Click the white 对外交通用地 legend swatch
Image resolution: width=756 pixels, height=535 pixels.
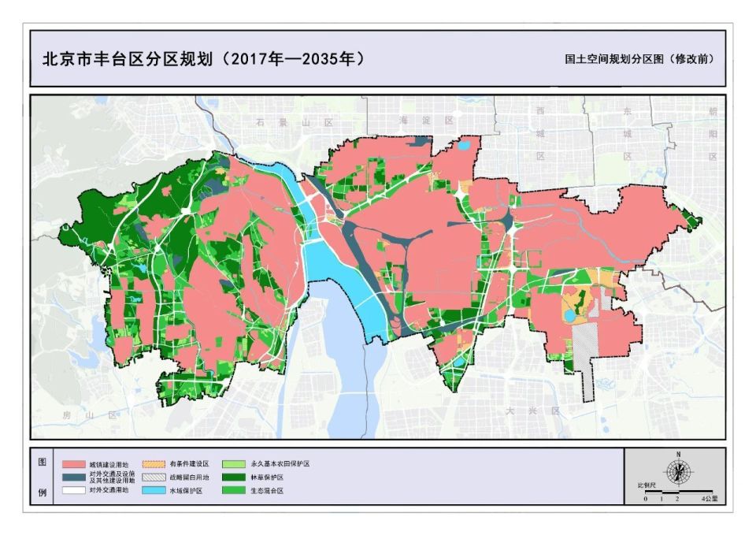(x=74, y=490)
